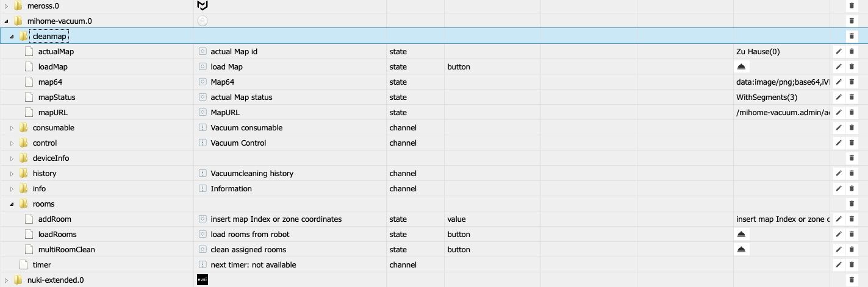Select the deviceInfo folder
This screenshot has width=868, height=287.
point(51,158)
